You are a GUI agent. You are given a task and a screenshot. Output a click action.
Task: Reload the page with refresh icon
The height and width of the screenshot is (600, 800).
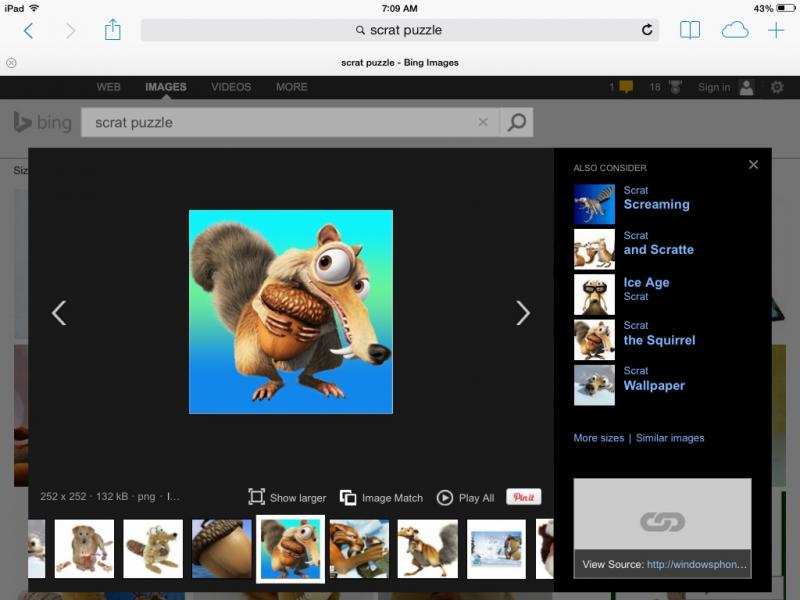point(647,30)
